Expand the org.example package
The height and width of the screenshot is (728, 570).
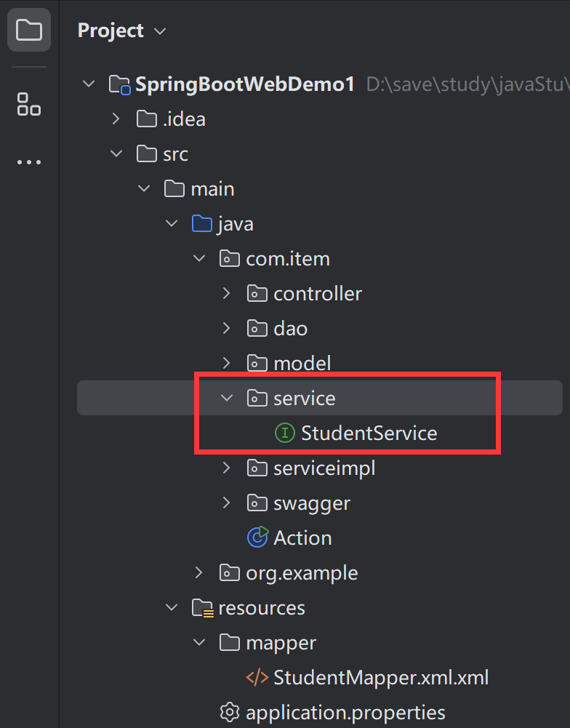pos(199,572)
